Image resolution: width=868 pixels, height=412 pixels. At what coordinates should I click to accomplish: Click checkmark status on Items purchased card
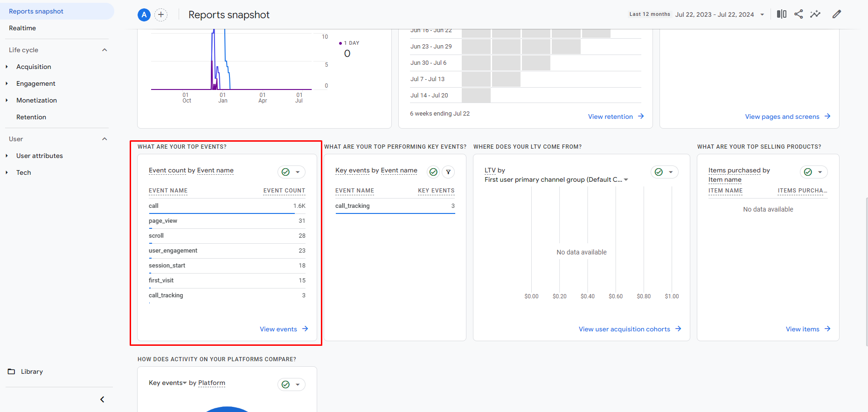[x=808, y=172]
